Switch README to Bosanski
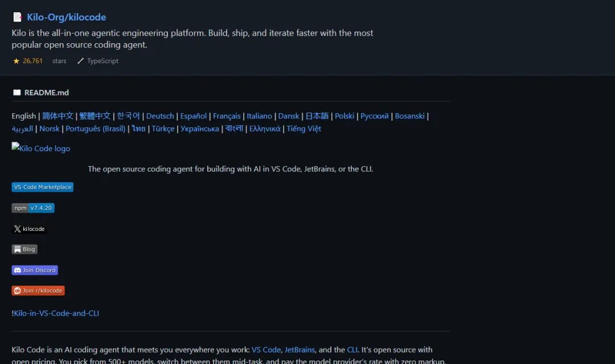The width and height of the screenshot is (615, 364). (409, 116)
